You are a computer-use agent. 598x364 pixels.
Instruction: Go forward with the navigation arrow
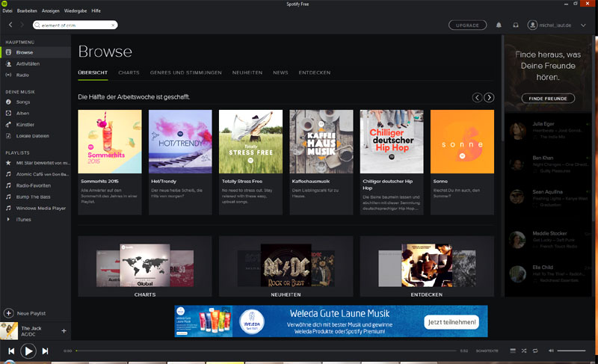coord(22,25)
